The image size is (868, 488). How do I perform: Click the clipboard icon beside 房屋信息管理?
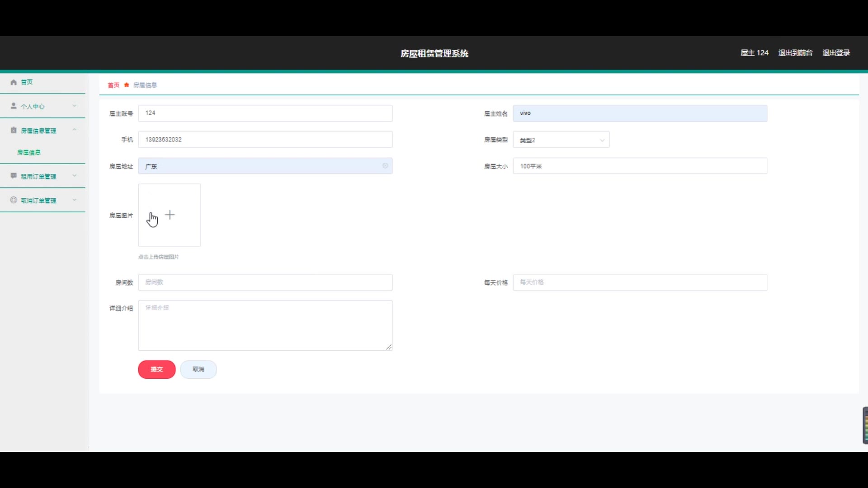(14, 130)
